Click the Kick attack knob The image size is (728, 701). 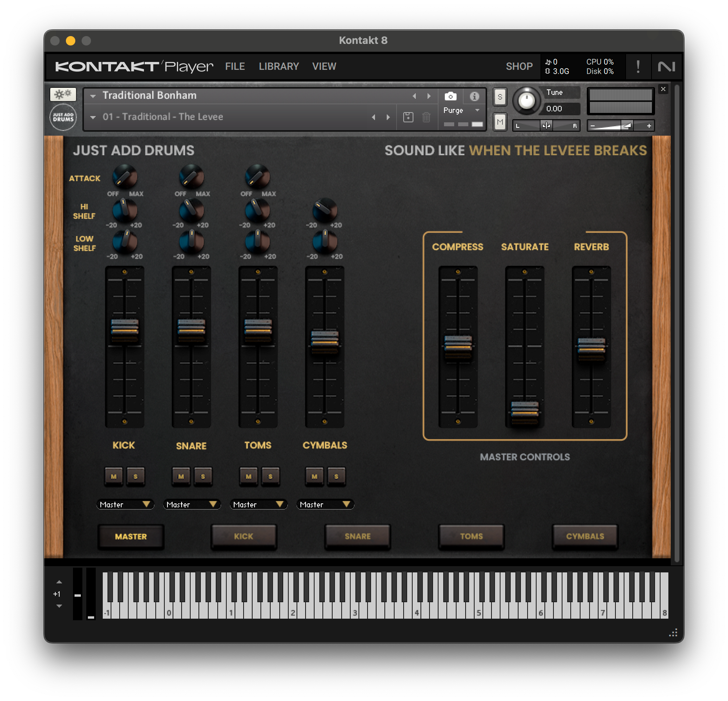point(125,176)
